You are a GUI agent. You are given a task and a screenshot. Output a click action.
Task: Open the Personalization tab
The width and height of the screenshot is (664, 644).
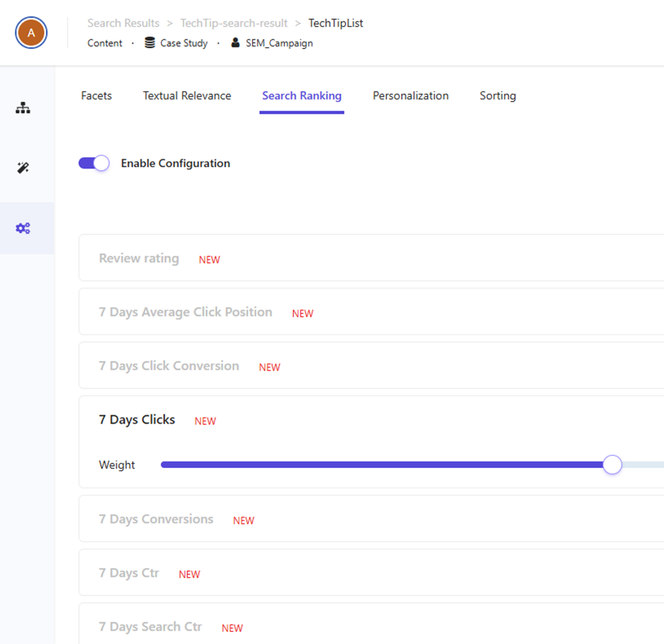[x=411, y=96]
